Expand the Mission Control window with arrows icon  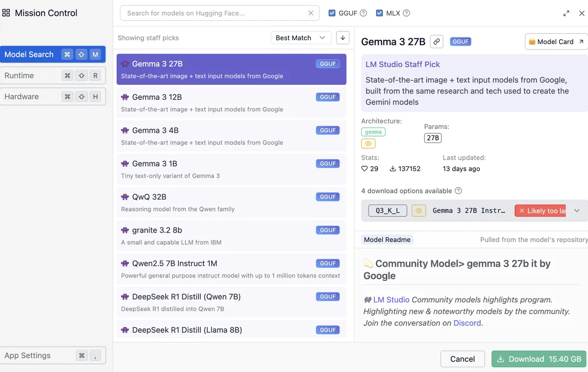pos(566,13)
